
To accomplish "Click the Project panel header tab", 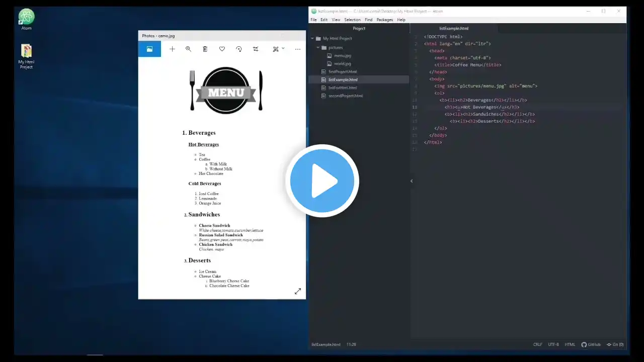I will [x=359, y=28].
